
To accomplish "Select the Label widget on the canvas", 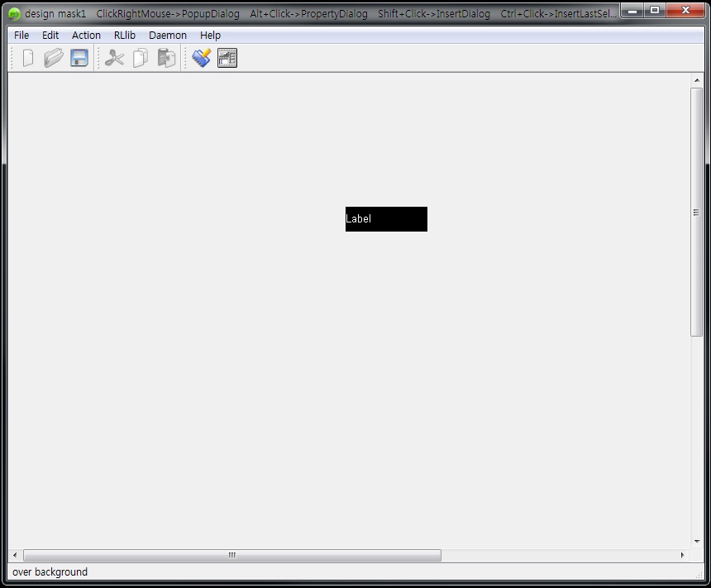I will coord(385,218).
